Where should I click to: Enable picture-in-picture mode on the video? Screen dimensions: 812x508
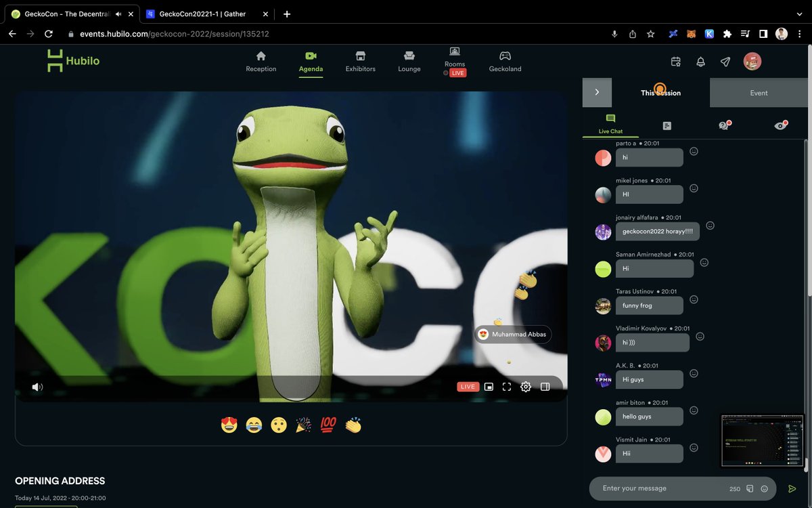point(488,387)
